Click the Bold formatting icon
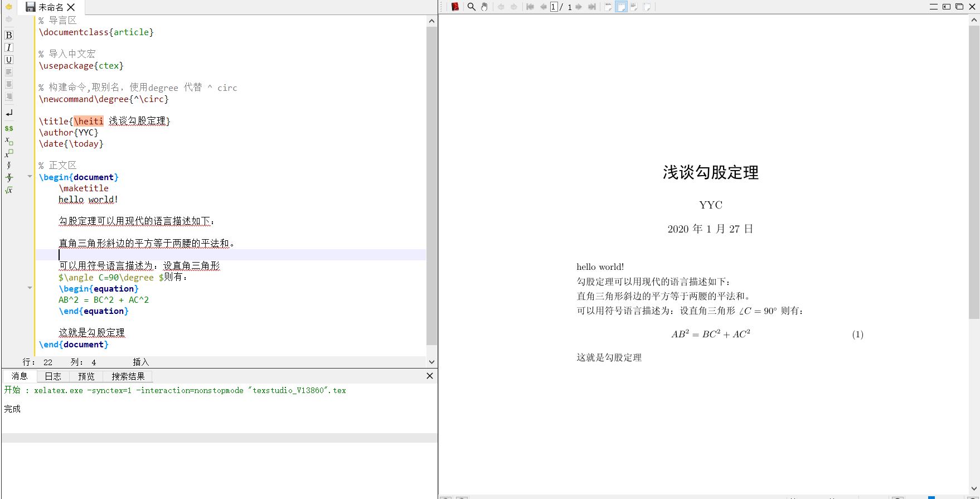 [x=9, y=35]
